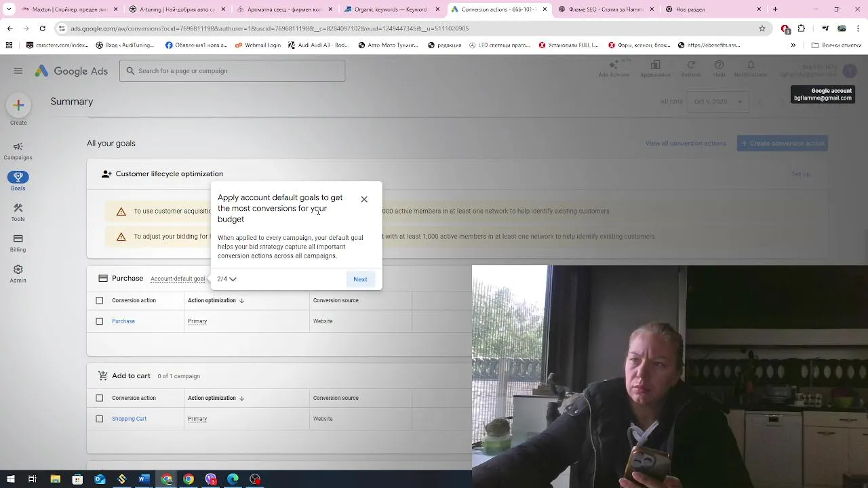Image resolution: width=868 pixels, height=488 pixels.
Task: Open the Chrome extensions puzzle icon
Action: click(802, 28)
